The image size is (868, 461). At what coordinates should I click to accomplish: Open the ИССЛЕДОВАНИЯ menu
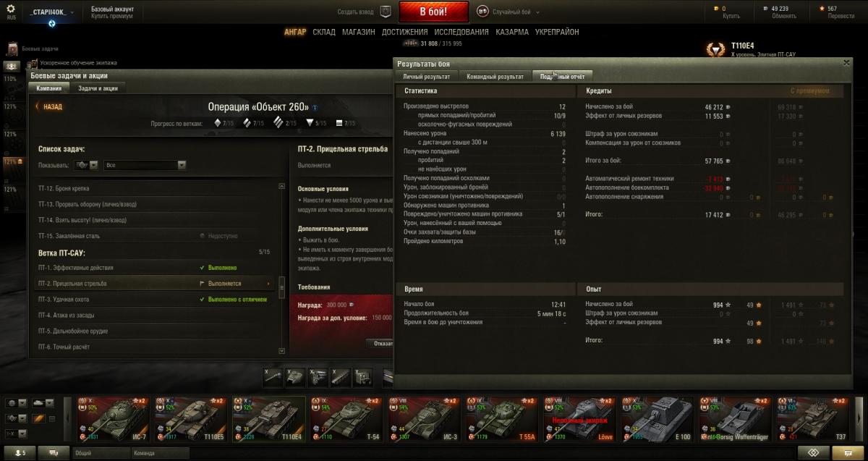[x=462, y=33]
